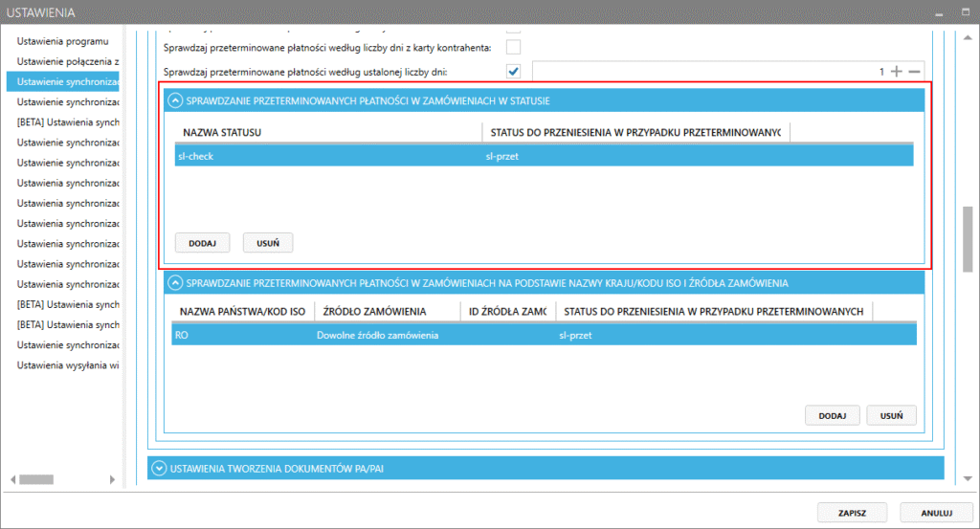Click the minus icon to decrease days
Screen dimensions: 980x529
[x=915, y=72]
